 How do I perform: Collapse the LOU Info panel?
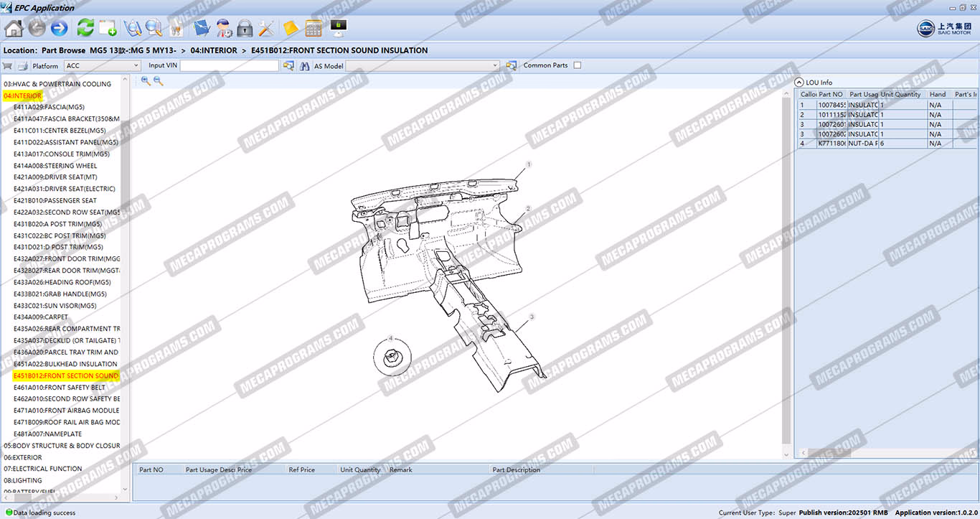click(x=800, y=83)
